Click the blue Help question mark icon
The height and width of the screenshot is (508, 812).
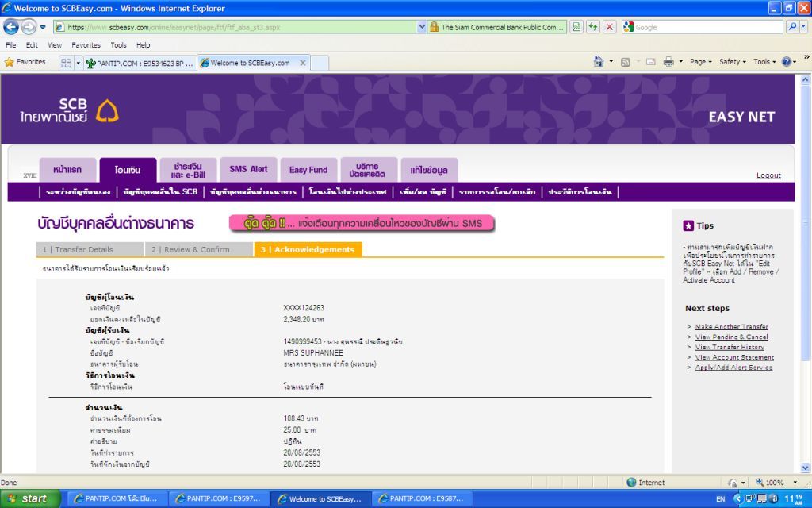coord(786,62)
